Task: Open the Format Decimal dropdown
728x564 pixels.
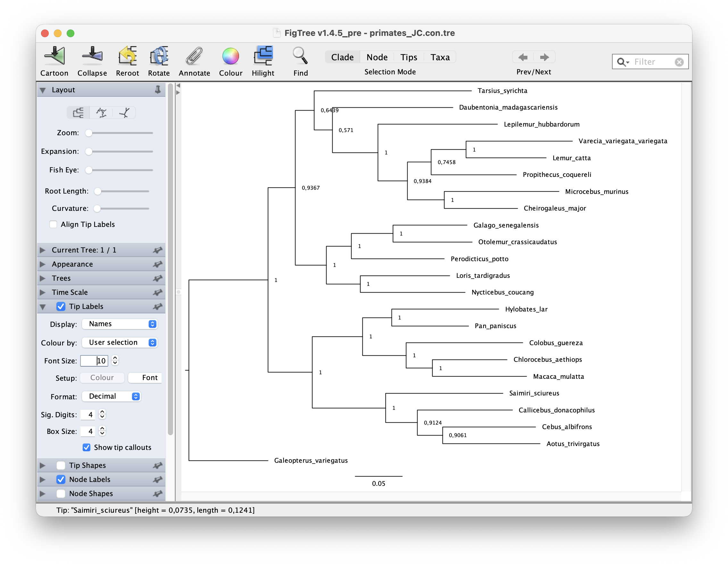Action: [111, 396]
